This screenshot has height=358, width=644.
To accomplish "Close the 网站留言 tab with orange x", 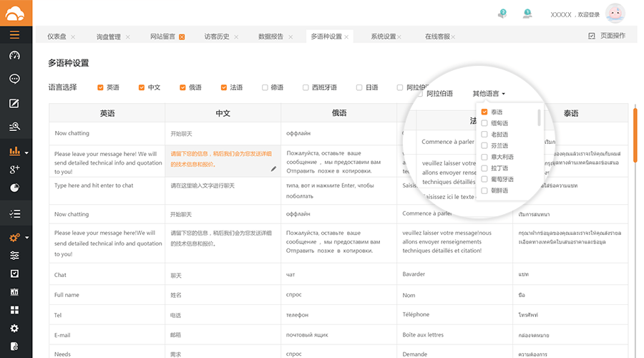I will coord(182,37).
